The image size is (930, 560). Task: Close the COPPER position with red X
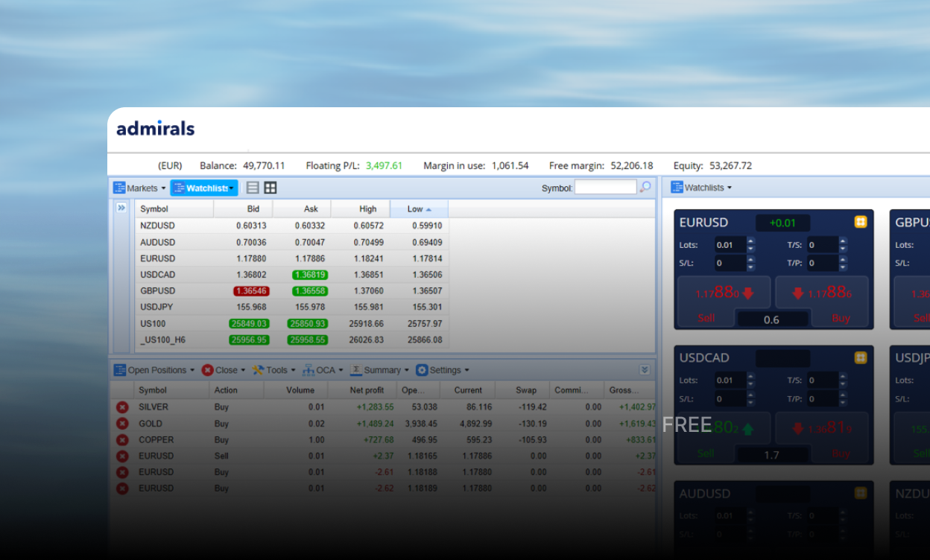[122, 440]
